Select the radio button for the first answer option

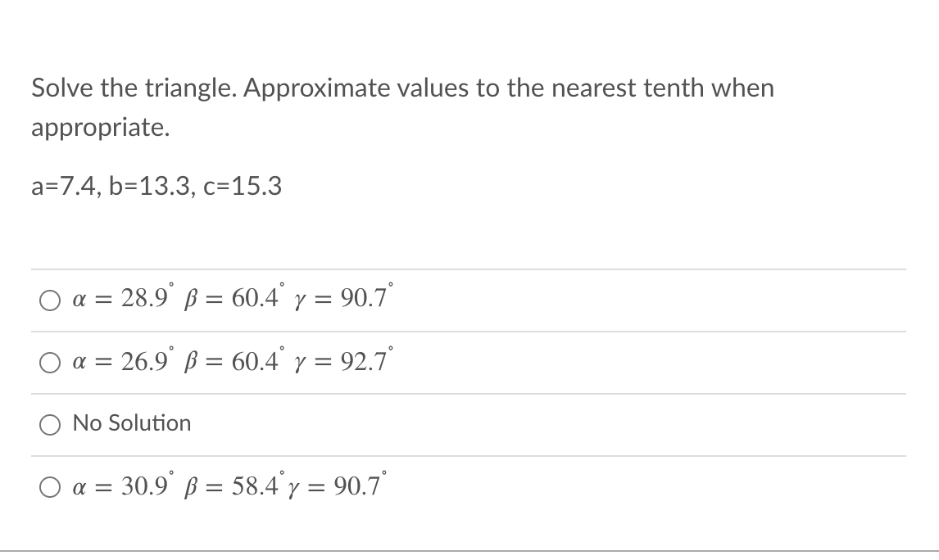coord(49,300)
